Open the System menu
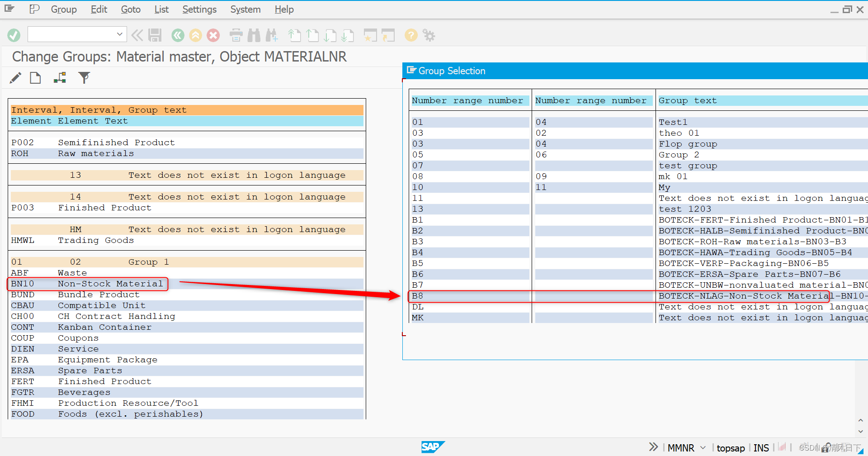This screenshot has height=456, width=868. 245,9
